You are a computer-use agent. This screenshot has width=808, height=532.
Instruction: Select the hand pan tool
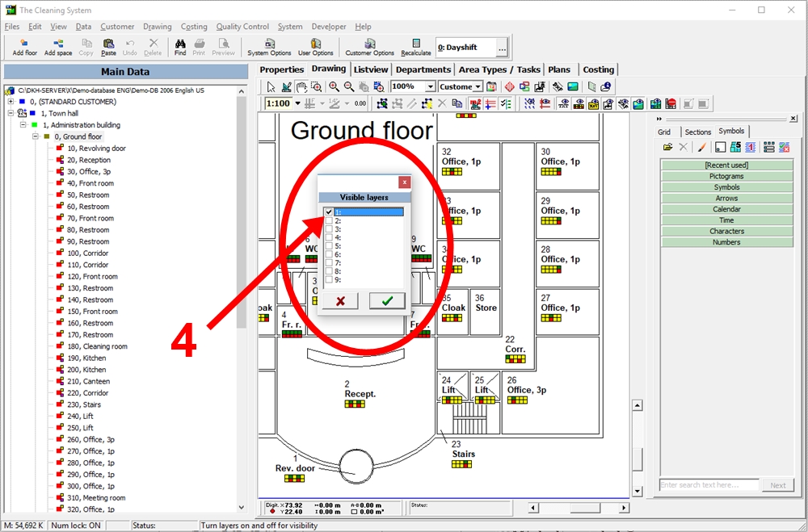click(301, 86)
